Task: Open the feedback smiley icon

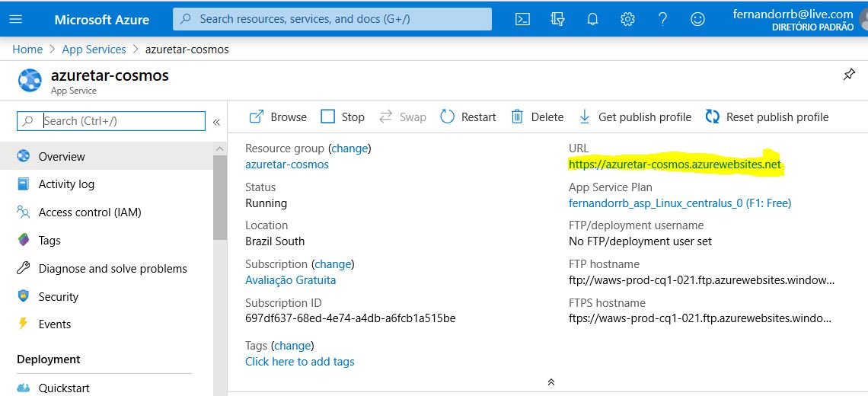Action: [x=697, y=19]
